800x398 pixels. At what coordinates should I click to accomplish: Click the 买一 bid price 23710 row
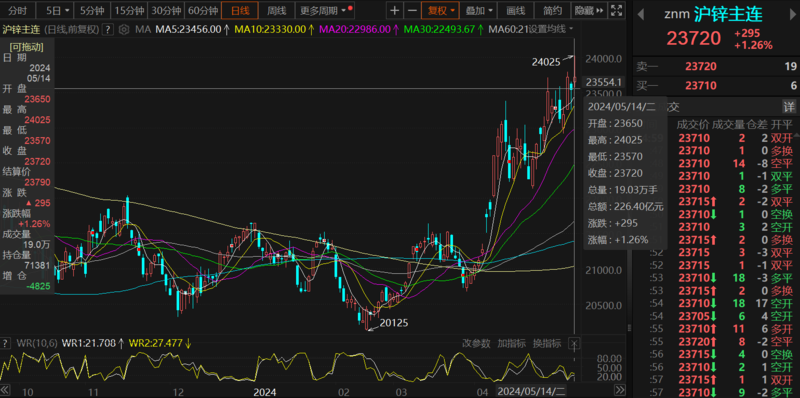click(x=716, y=86)
